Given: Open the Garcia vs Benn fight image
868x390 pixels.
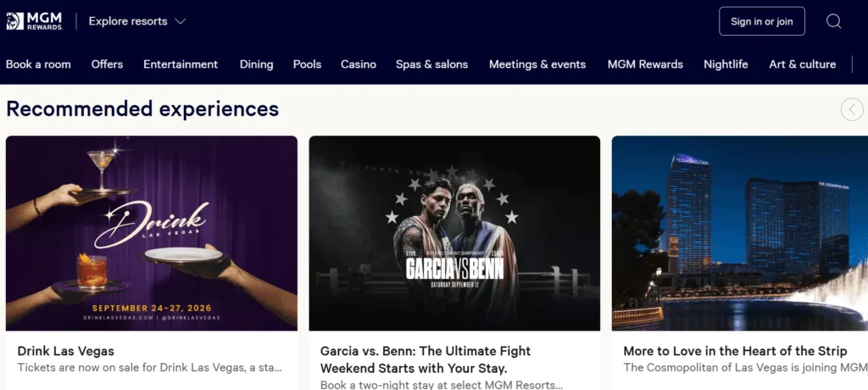Looking at the screenshot, I should point(454,233).
